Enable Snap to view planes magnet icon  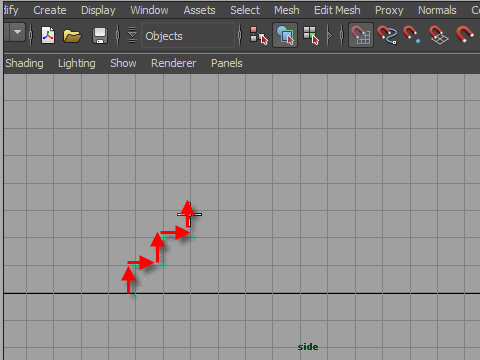pyautogui.click(x=439, y=35)
